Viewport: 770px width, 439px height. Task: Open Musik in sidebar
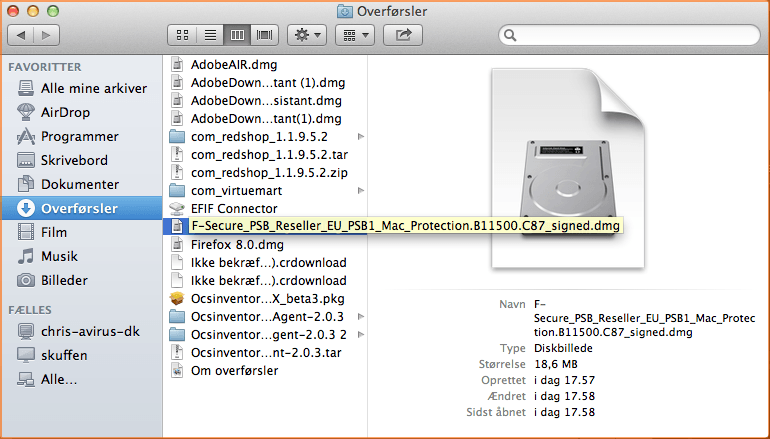point(82,256)
